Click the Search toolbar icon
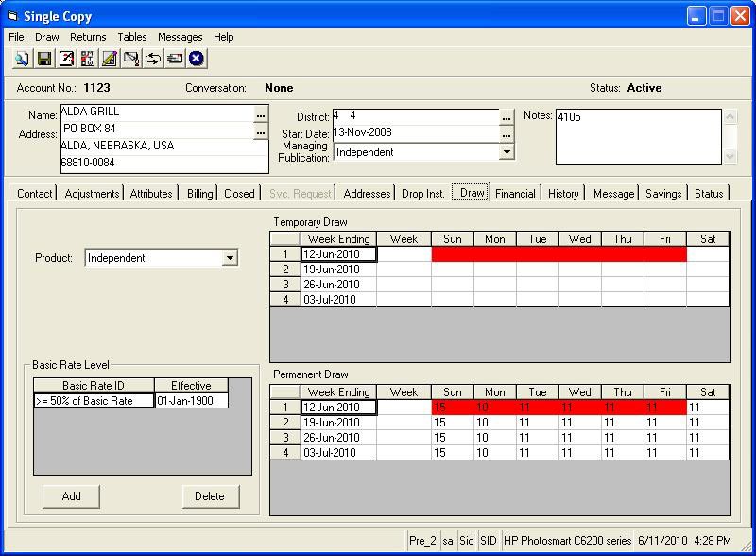The image size is (756, 556). (23, 59)
